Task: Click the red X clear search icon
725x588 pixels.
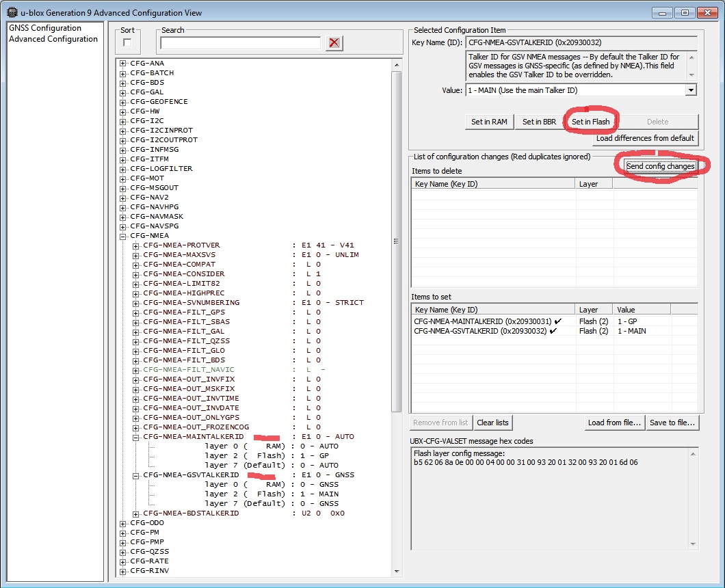Action: pyautogui.click(x=334, y=43)
